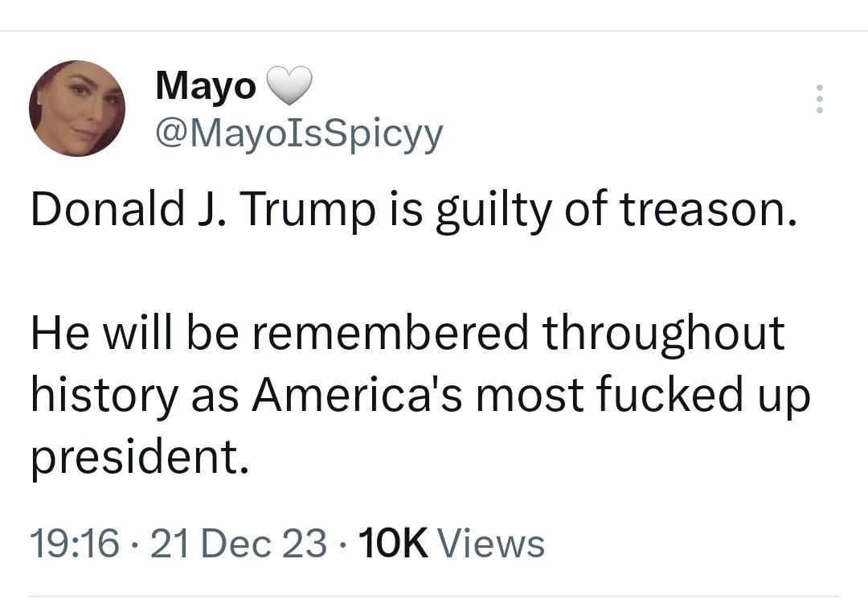Click the word 'remembered' in the tweet
Viewport: 868px width, 608px height.
(391, 331)
